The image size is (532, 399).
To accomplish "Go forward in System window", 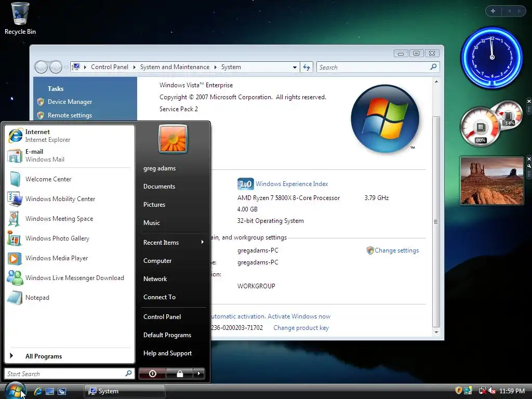I will point(56,67).
